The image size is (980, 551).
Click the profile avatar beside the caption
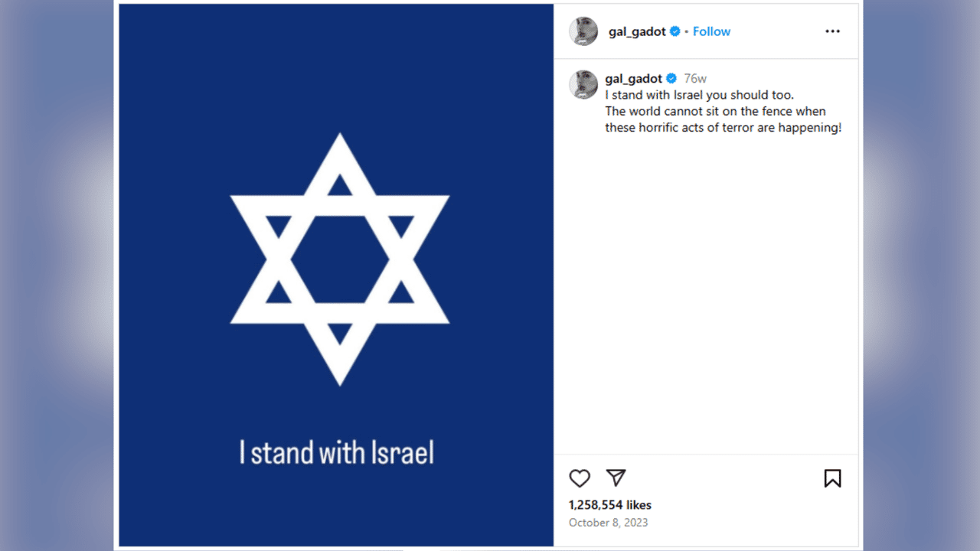[583, 85]
